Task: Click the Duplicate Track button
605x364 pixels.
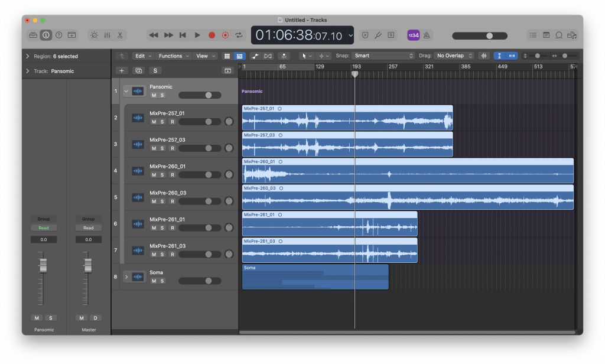Action: click(138, 71)
